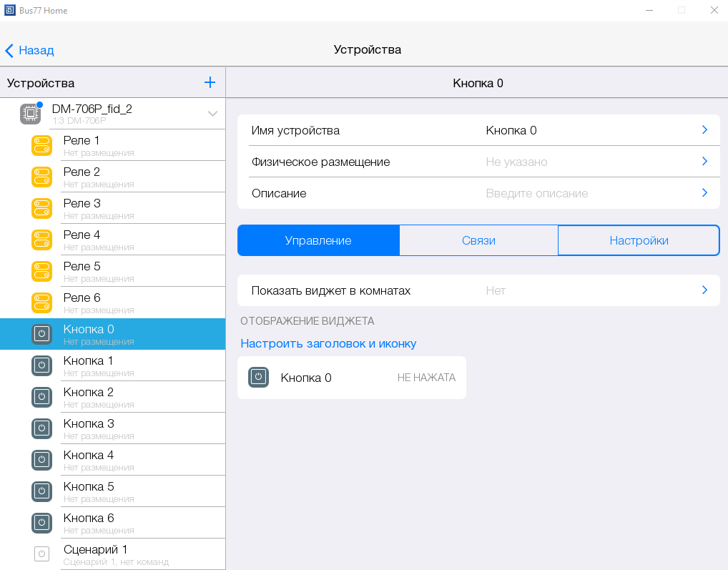Click the Кнопка 0 widget preview icon
728x570 pixels.
click(258, 378)
